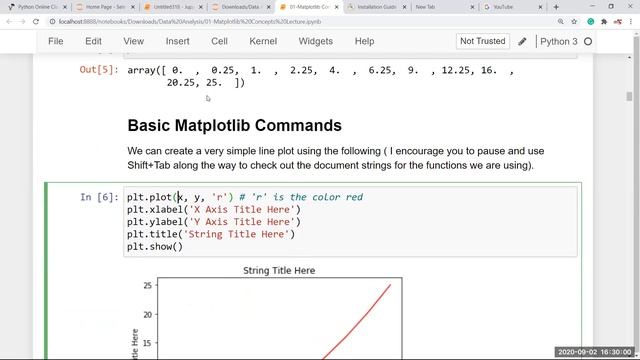Click the pencil edit icon
This screenshot has width=640, height=360.
(522, 42)
